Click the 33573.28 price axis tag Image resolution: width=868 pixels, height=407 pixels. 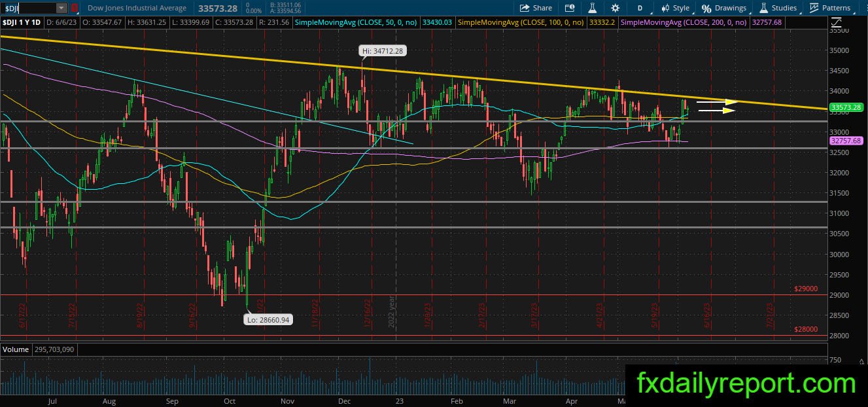(x=846, y=107)
